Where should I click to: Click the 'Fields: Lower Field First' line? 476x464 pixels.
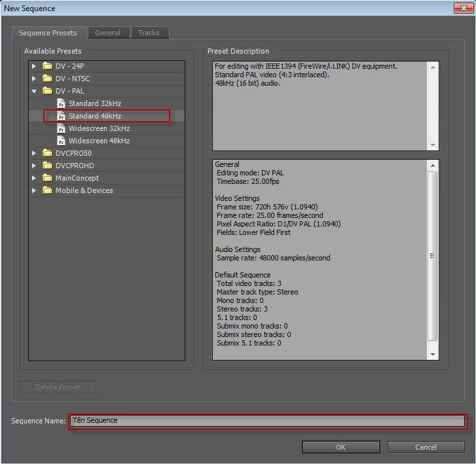click(253, 232)
